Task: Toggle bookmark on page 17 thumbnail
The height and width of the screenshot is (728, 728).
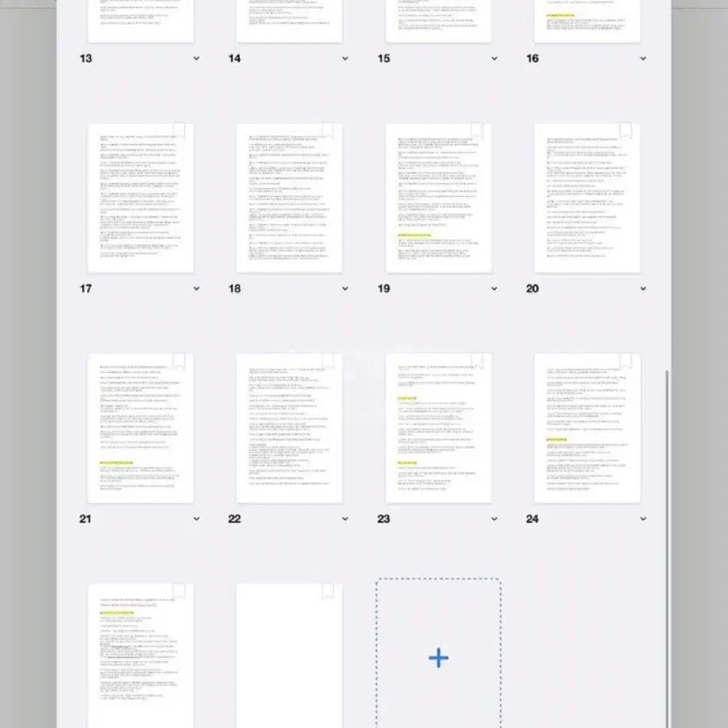Action: click(179, 131)
